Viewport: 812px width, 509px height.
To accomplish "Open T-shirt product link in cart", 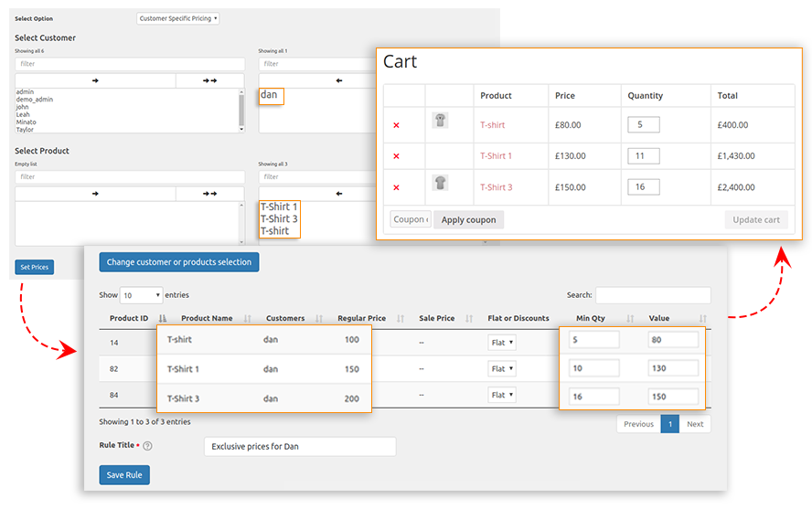I will [493, 125].
